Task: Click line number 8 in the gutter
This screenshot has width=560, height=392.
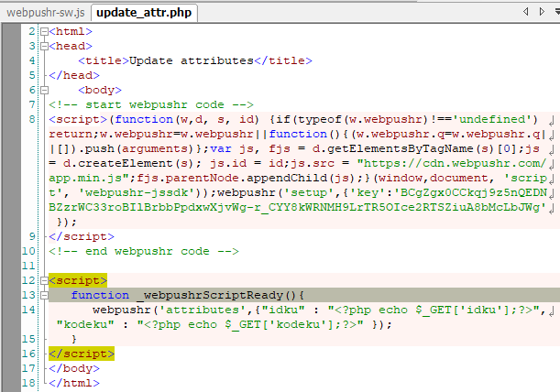Action: tap(32, 119)
